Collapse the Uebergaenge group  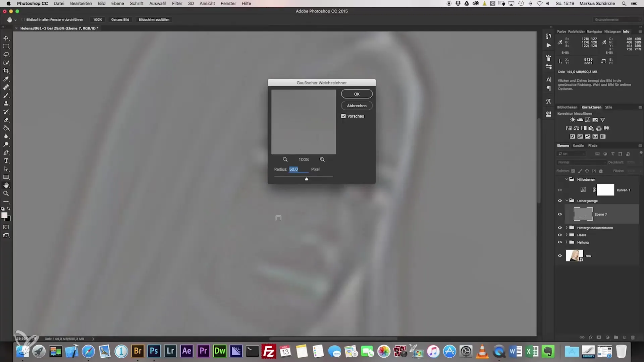point(567,201)
